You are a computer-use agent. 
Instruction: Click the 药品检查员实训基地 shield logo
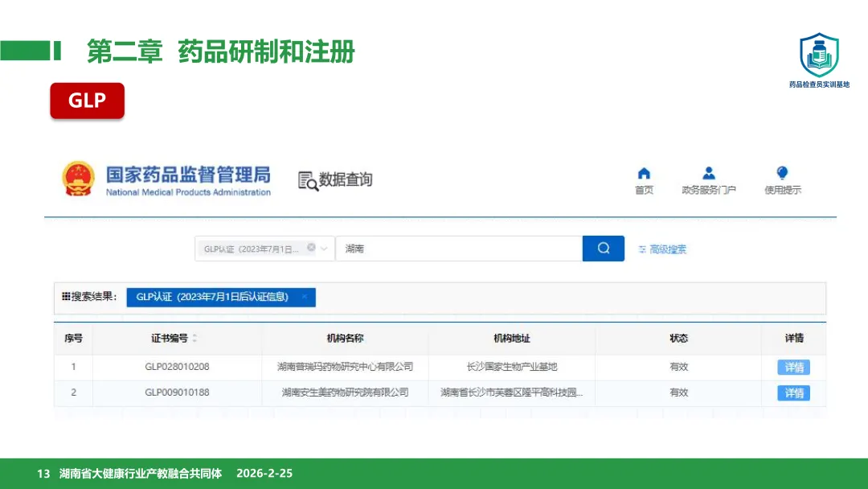pyautogui.click(x=819, y=55)
